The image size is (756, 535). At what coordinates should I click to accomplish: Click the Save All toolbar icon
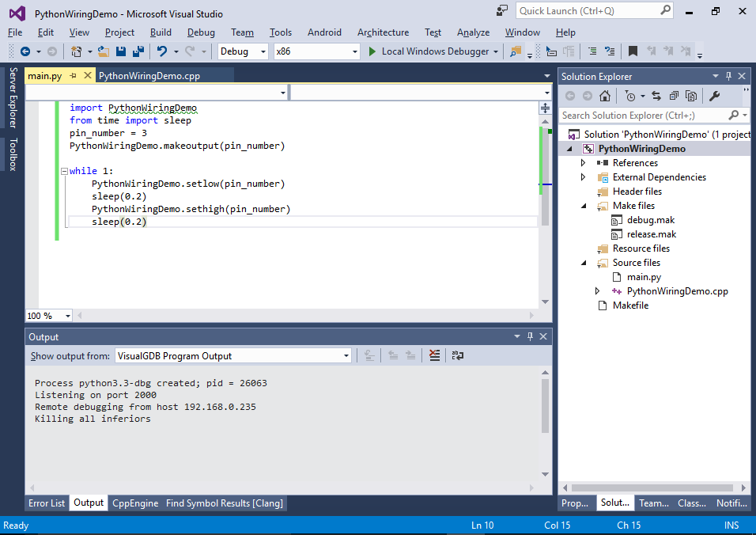pyautogui.click(x=138, y=51)
